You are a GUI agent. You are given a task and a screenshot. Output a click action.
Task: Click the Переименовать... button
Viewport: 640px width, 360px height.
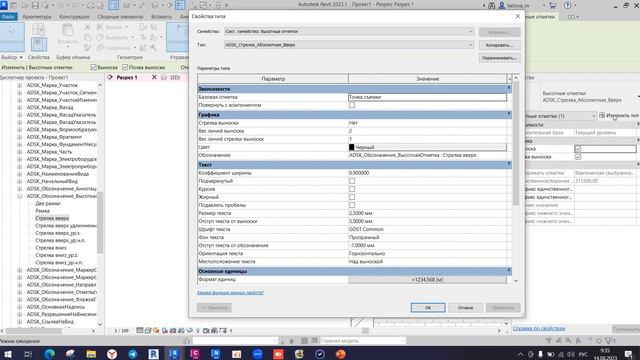(499, 58)
